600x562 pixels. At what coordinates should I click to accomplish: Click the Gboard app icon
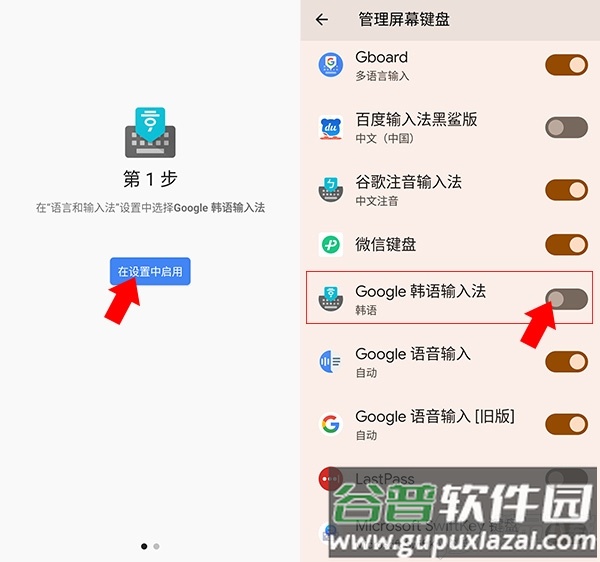[331, 65]
